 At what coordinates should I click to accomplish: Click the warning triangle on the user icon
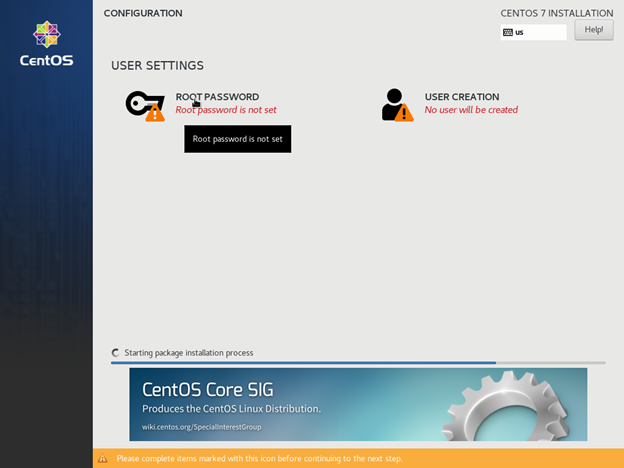404,114
